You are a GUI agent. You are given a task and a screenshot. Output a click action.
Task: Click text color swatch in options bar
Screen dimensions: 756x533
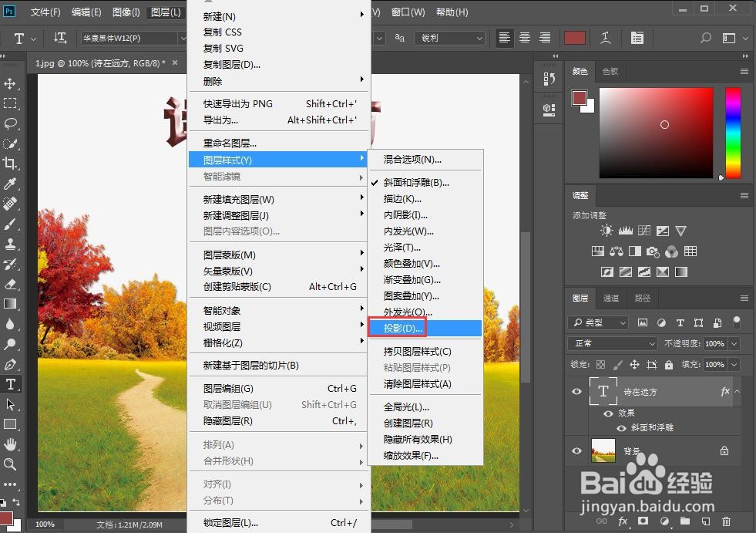(x=575, y=38)
